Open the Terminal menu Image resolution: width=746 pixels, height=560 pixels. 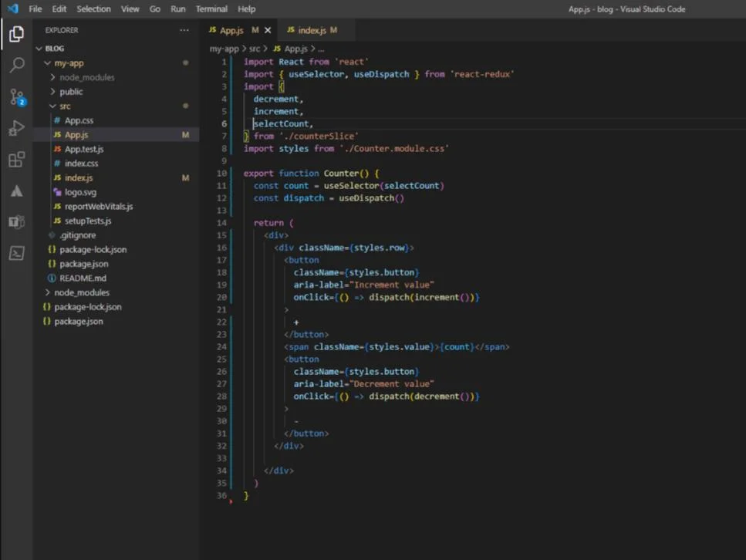point(211,8)
